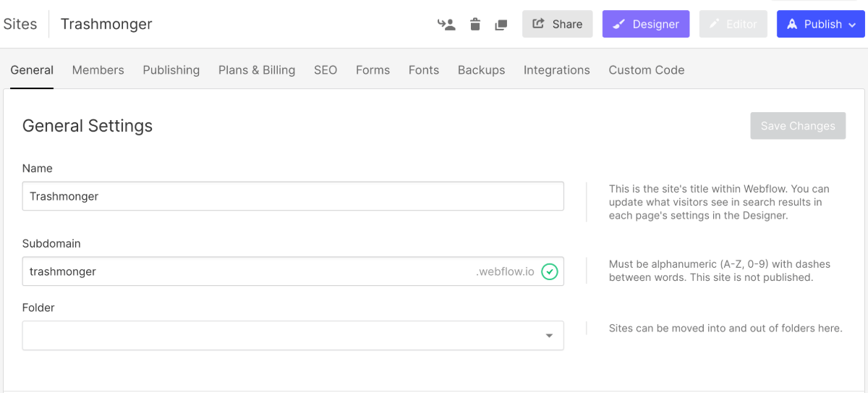The width and height of the screenshot is (868, 393).
Task: Open the Designer
Action: [x=645, y=24]
